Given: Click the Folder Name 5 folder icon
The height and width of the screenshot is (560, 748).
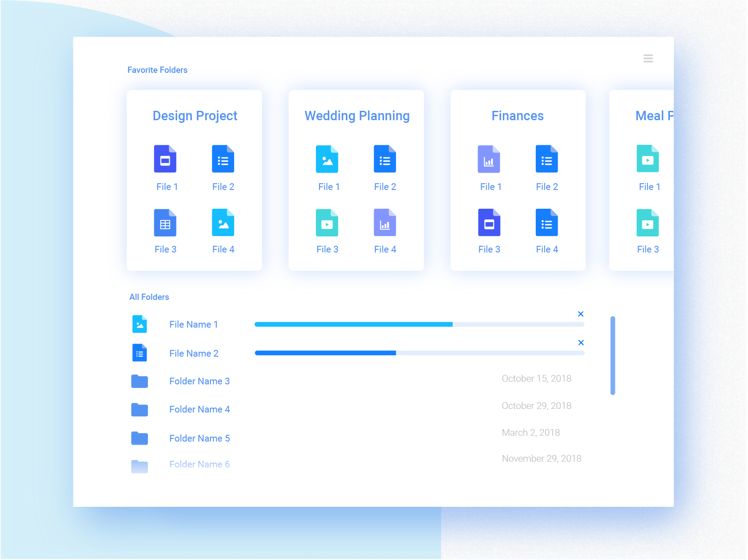Looking at the screenshot, I should coord(139,438).
